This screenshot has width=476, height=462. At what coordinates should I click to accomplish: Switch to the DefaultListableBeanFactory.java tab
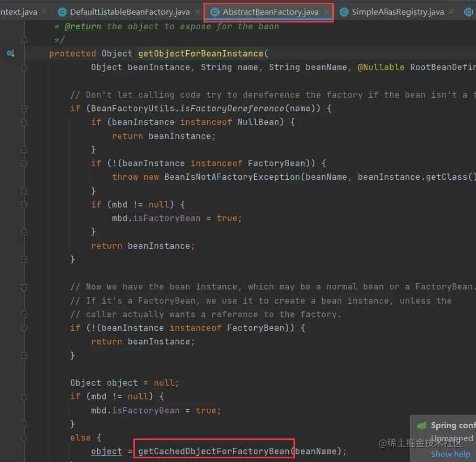pos(130,12)
